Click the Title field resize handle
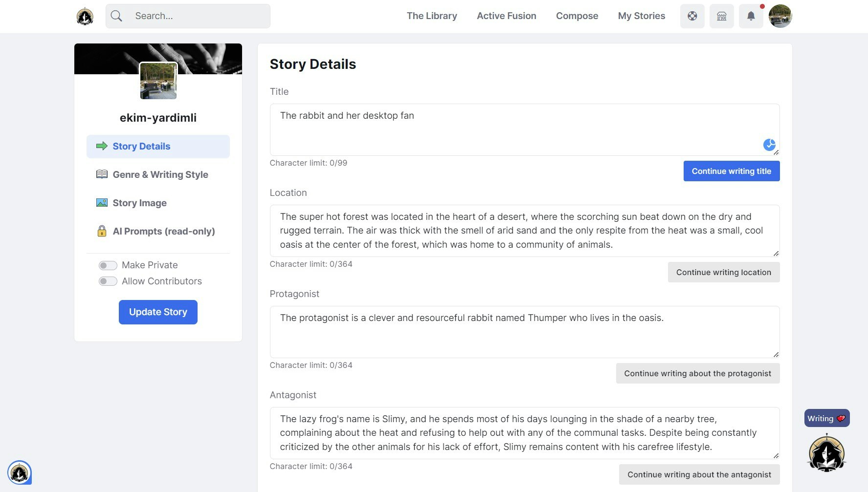The width and height of the screenshot is (868, 492). [x=776, y=152]
